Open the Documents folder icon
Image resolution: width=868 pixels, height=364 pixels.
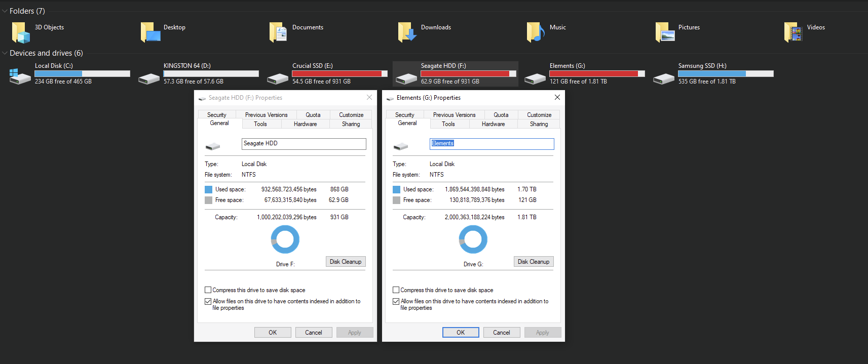[278, 33]
